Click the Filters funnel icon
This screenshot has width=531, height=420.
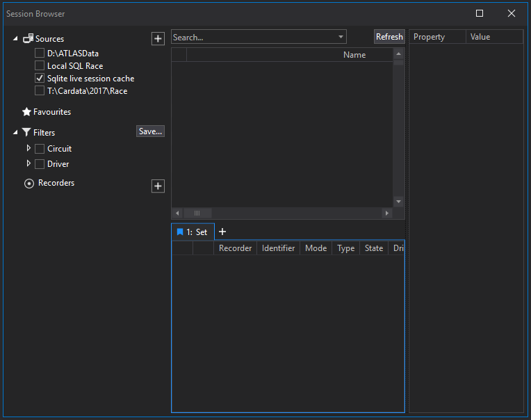coord(26,132)
